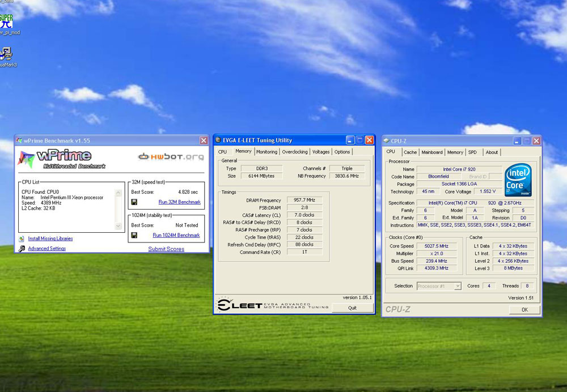Click the QPI Link 4309.3 MHz value
This screenshot has width=567, height=392.
(437, 268)
